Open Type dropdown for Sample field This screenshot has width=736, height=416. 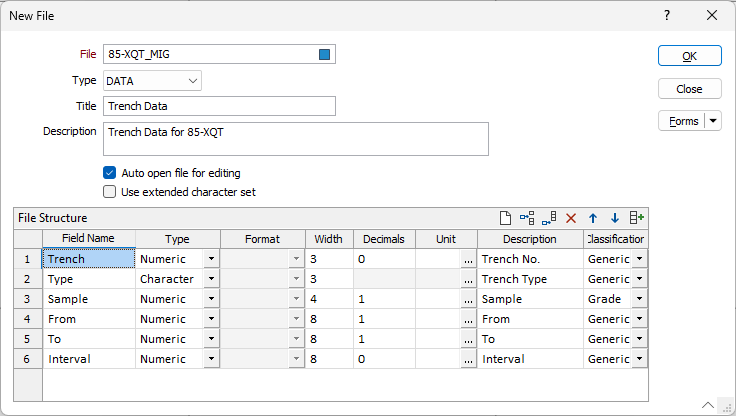(x=211, y=299)
